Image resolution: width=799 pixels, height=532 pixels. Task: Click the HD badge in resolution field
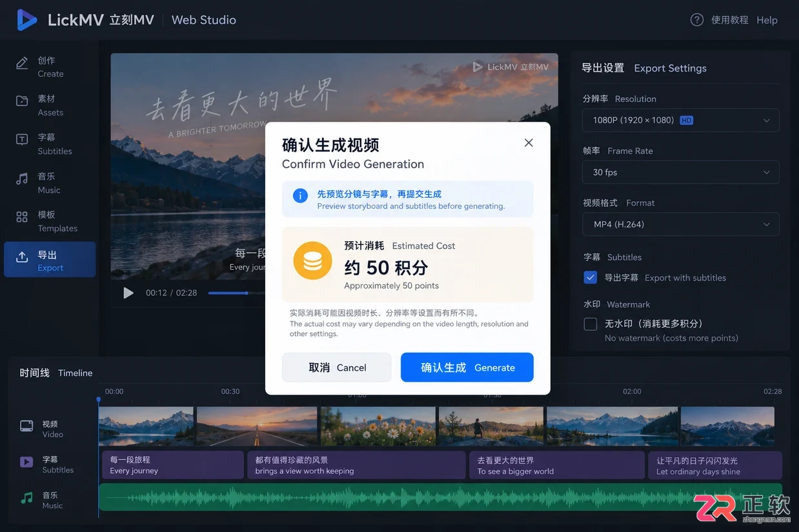coord(687,120)
